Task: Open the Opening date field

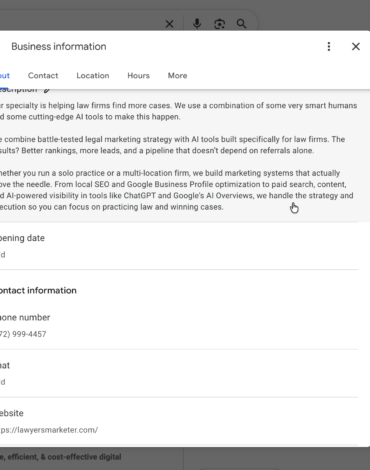Action: point(179,246)
